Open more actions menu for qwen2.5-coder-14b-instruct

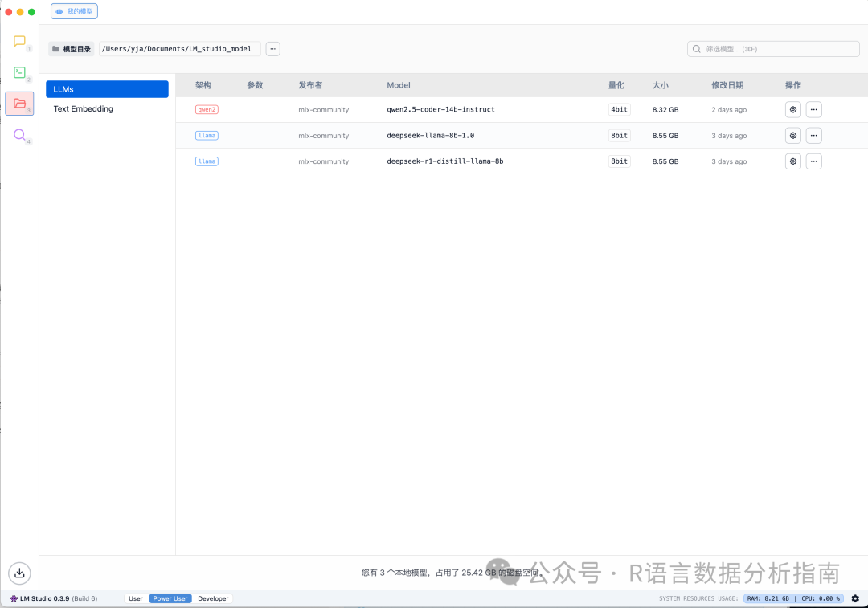tap(813, 109)
